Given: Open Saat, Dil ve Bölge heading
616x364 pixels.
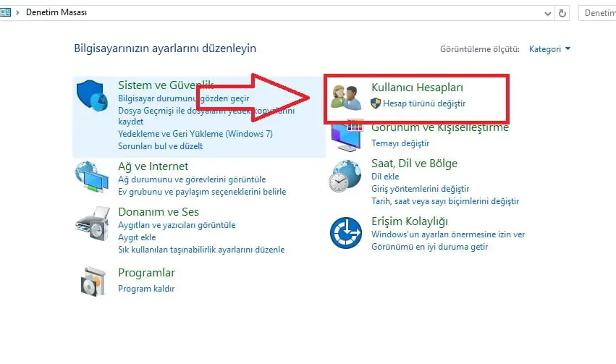Looking at the screenshot, I should [415, 164].
